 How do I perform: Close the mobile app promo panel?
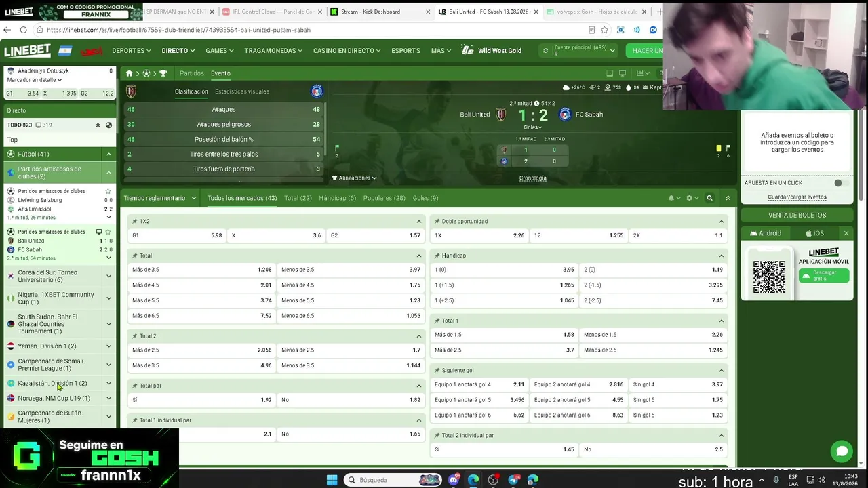[x=846, y=233]
